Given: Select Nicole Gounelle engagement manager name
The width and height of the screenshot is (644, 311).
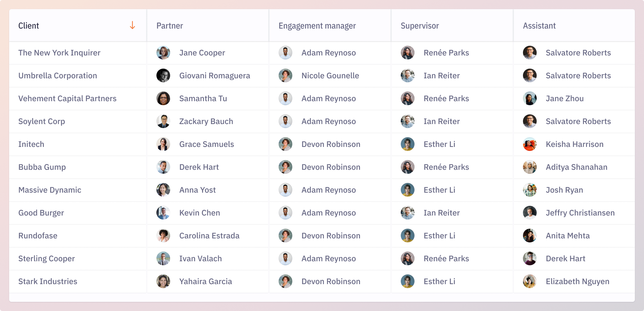Looking at the screenshot, I should (x=330, y=75).
